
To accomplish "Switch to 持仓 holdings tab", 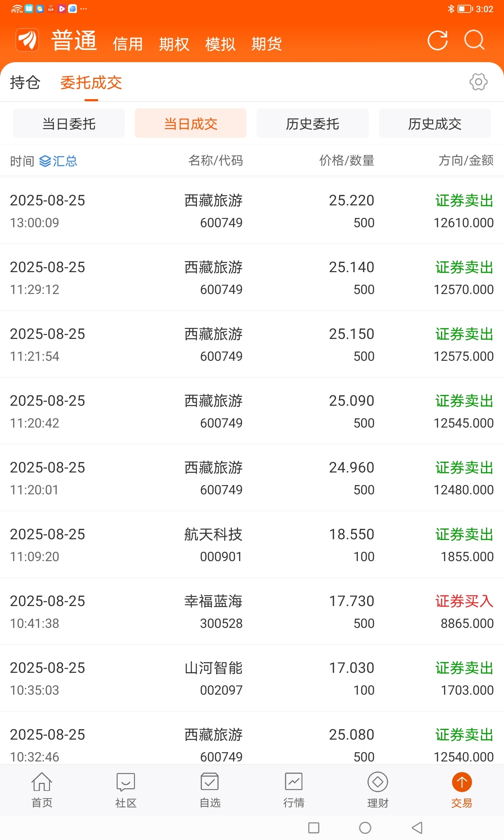I will pyautogui.click(x=25, y=82).
